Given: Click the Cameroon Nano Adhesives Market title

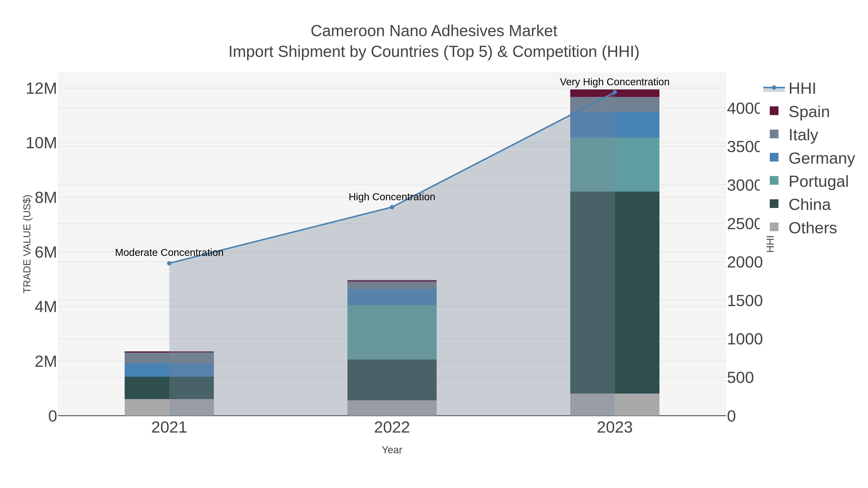Looking at the screenshot, I should point(434,31).
